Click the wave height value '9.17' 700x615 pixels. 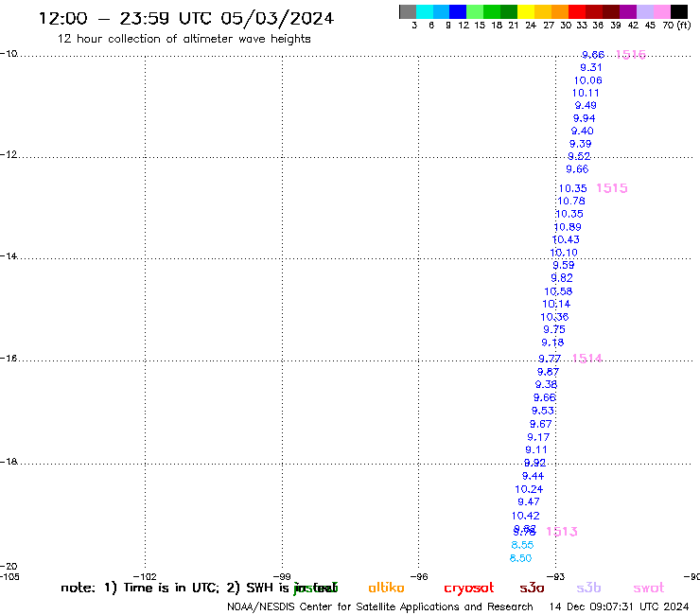pyautogui.click(x=538, y=437)
